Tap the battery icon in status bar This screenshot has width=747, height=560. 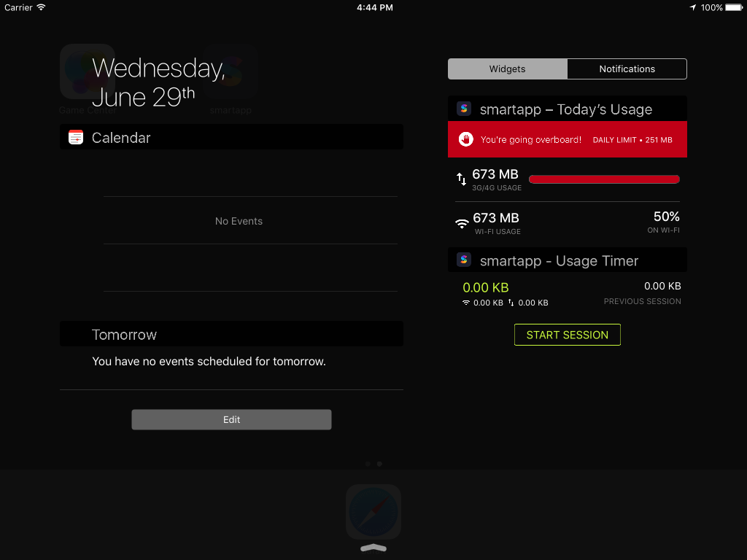[x=734, y=7]
